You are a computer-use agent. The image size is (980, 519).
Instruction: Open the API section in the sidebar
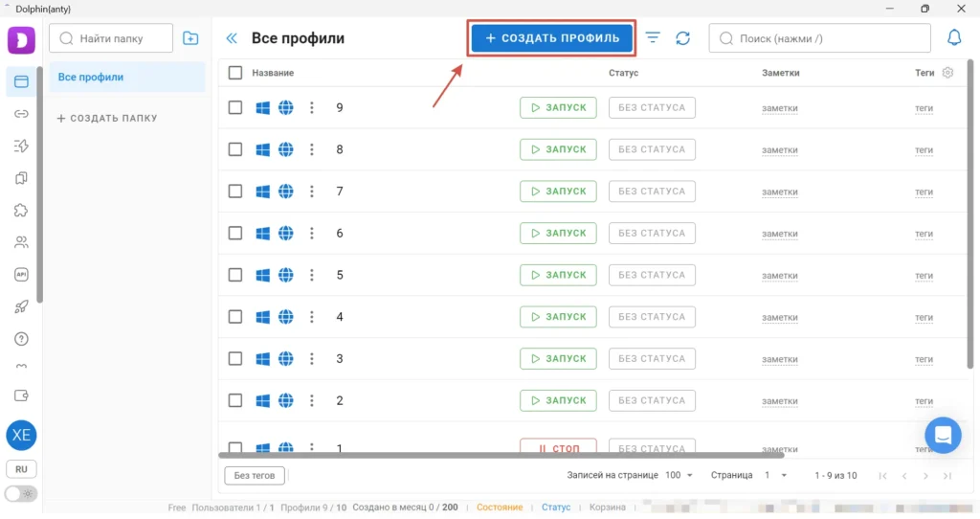[x=21, y=275]
